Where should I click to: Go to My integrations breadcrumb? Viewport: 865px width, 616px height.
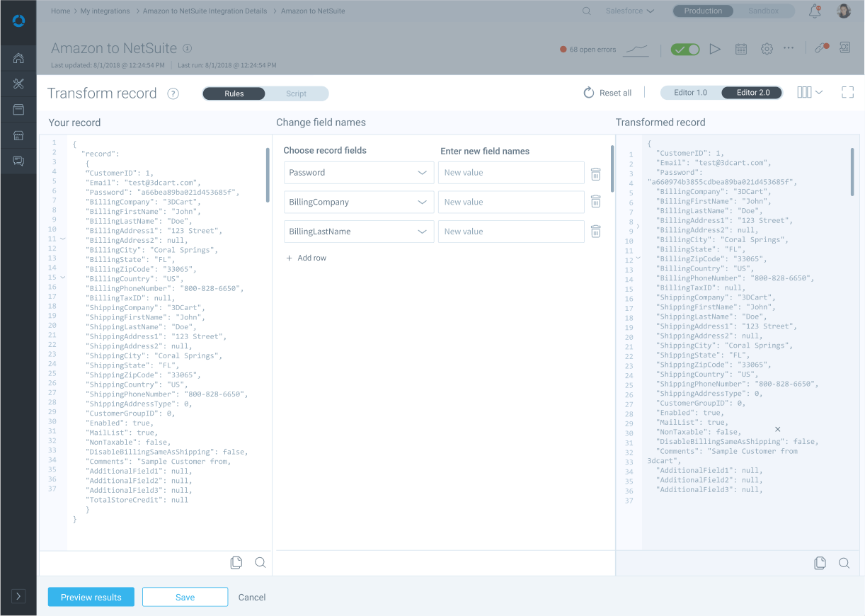click(x=105, y=11)
